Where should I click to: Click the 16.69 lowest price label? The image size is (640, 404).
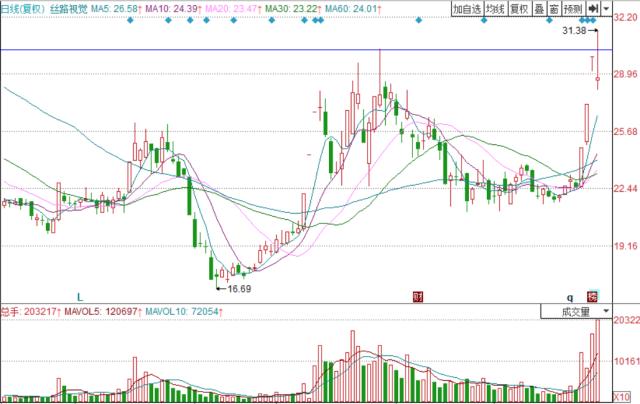(239, 289)
